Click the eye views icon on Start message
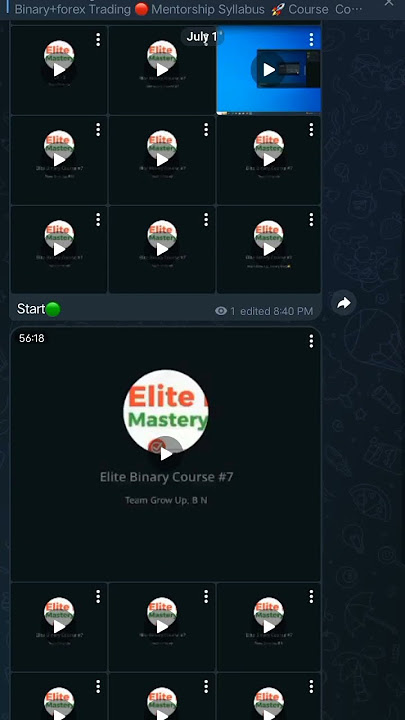Viewport: 405px width, 720px height. coord(221,311)
